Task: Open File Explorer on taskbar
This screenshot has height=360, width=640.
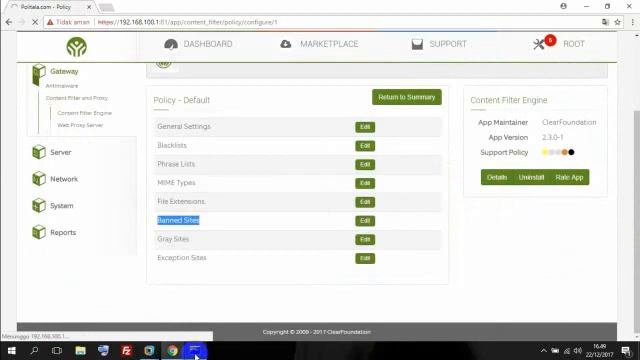Action: (x=80, y=351)
